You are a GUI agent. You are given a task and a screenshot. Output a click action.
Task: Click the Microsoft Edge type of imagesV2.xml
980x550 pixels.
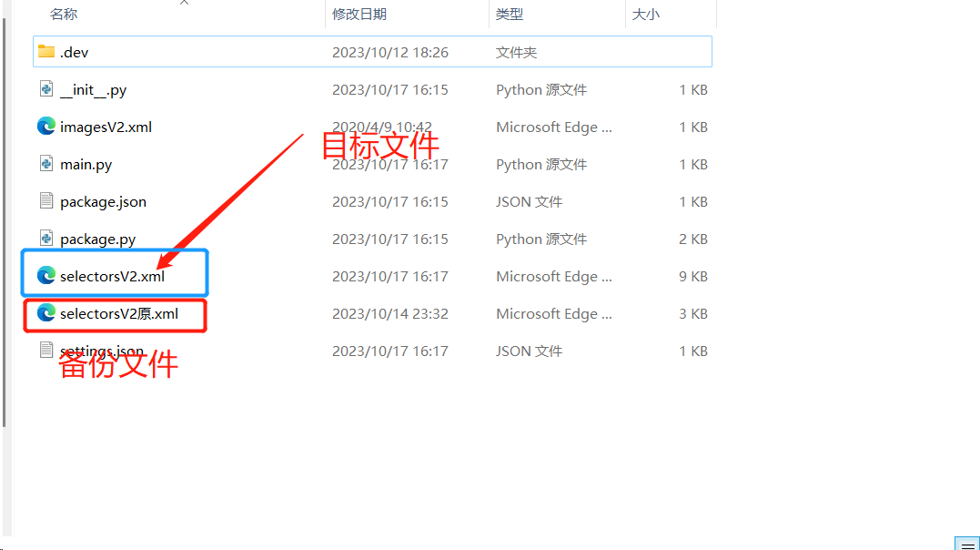pos(554,127)
